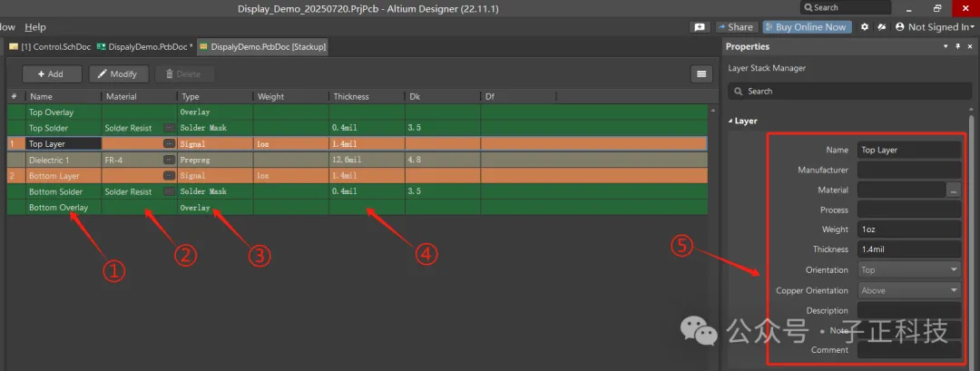980x371 pixels.
Task: Click the Add button
Action: [x=52, y=73]
